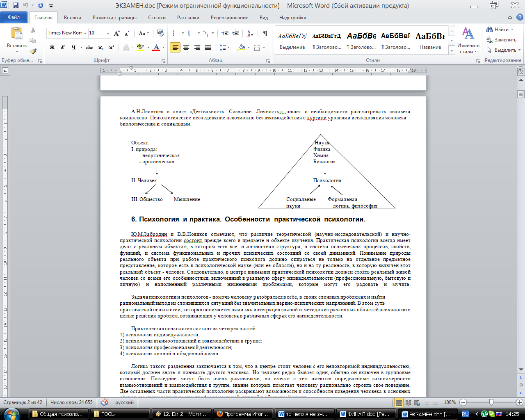Click the Sort icon

click(x=250, y=33)
